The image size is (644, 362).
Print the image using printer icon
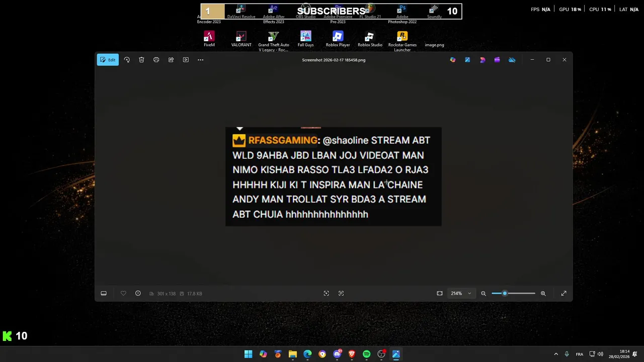point(156,60)
